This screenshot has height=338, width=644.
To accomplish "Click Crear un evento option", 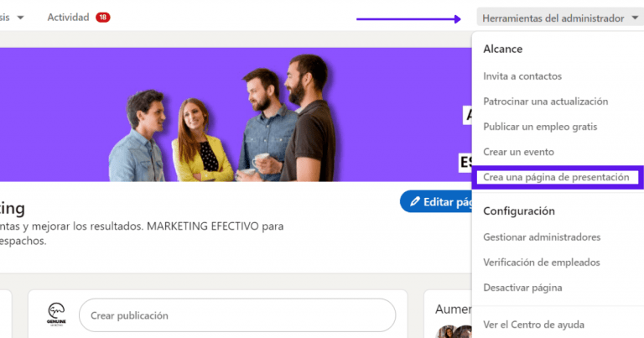I will [518, 152].
